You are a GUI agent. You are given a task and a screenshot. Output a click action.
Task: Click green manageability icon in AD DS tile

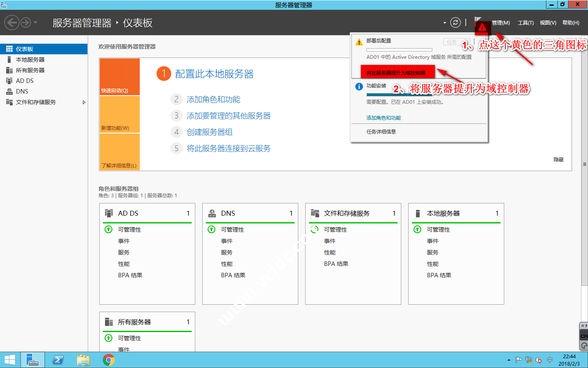click(109, 230)
